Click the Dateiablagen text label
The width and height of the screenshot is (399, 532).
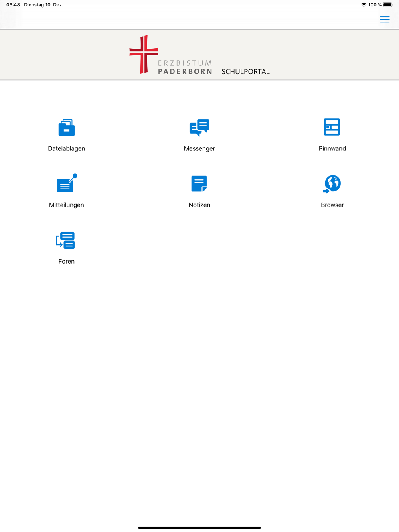66,148
